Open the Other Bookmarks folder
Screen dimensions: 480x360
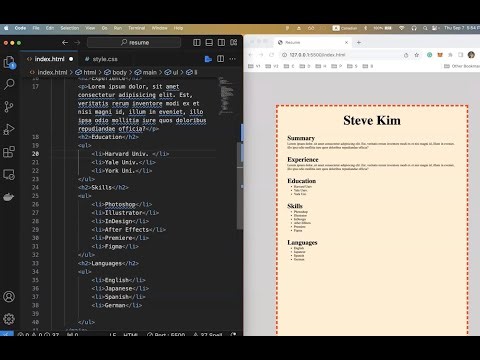[x=462, y=66]
